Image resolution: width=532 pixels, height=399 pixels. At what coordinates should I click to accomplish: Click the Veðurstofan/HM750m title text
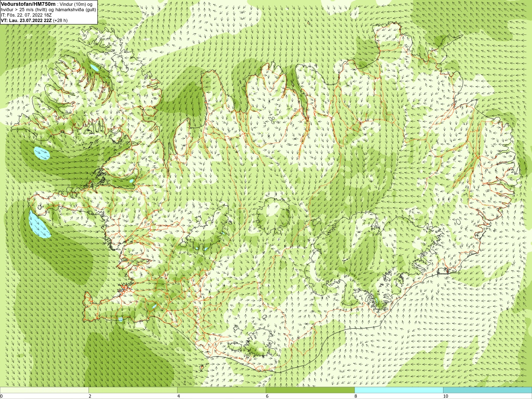coord(28,4)
